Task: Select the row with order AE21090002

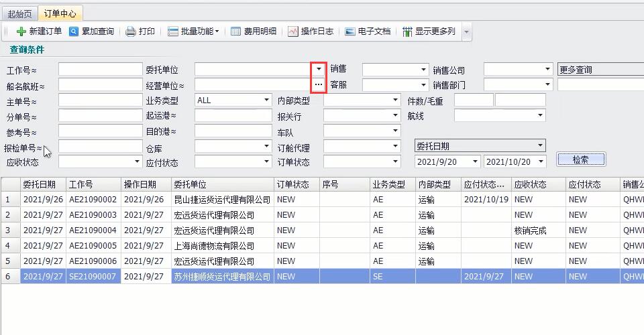Action: [93, 200]
